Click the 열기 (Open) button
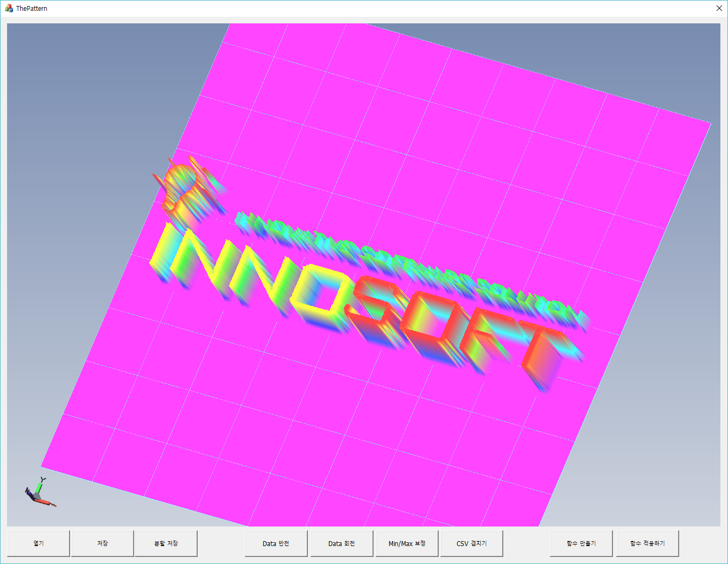The image size is (728, 564). pos(39,543)
